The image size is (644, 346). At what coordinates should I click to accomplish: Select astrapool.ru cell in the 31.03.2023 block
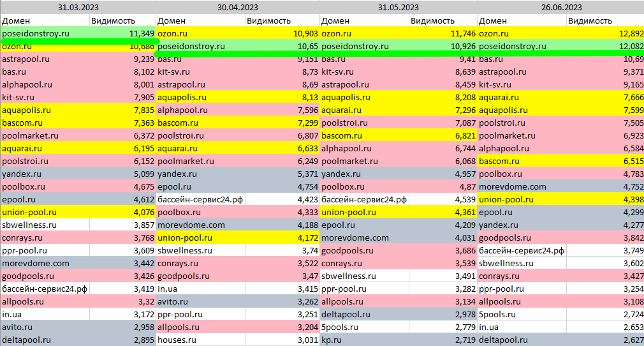(x=45, y=59)
